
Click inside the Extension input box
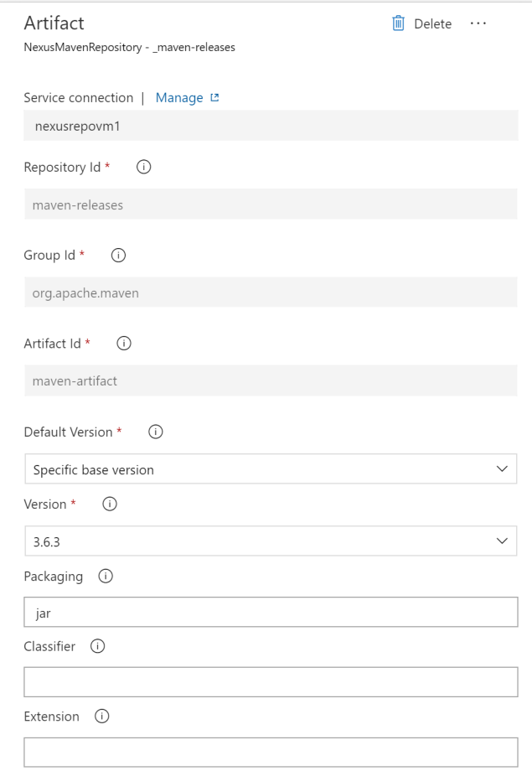click(268, 751)
